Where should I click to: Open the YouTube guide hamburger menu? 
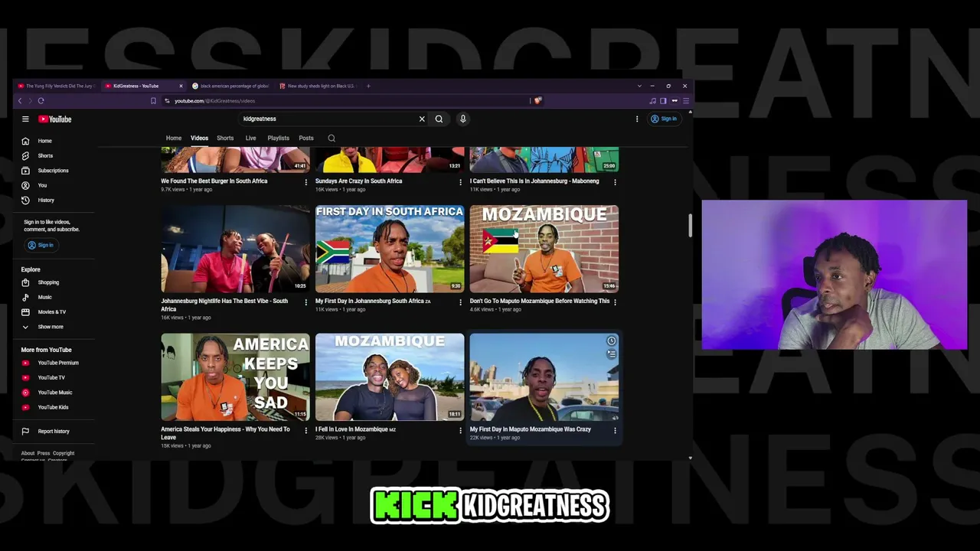click(x=25, y=119)
